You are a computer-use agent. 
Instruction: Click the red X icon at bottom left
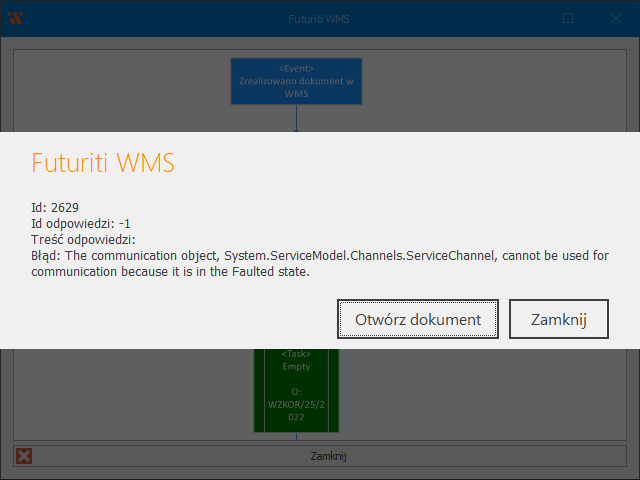24,456
